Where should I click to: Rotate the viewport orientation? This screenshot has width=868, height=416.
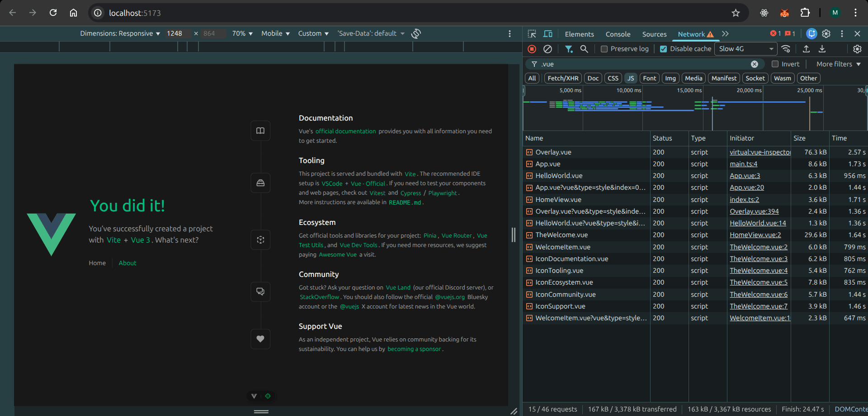pos(416,33)
